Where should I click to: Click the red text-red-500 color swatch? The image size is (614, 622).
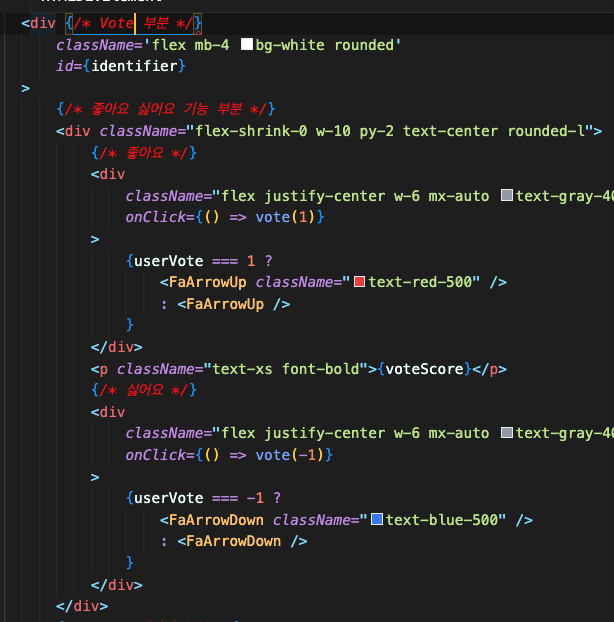pos(359,282)
